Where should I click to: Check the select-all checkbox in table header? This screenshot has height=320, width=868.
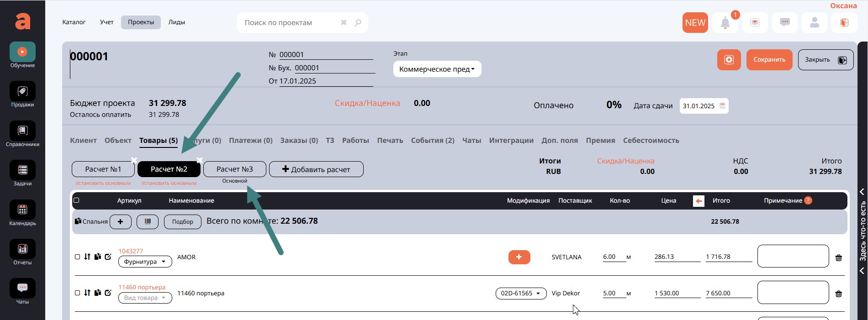coord(76,200)
